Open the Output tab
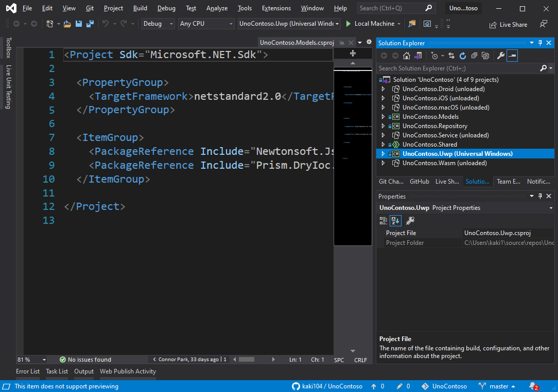The height and width of the screenshot is (392, 558). 84,371
